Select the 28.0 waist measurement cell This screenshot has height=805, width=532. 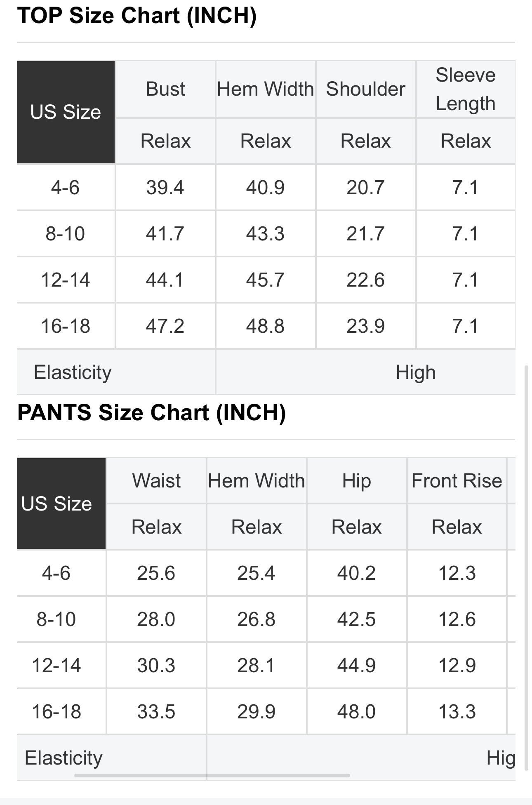point(156,619)
